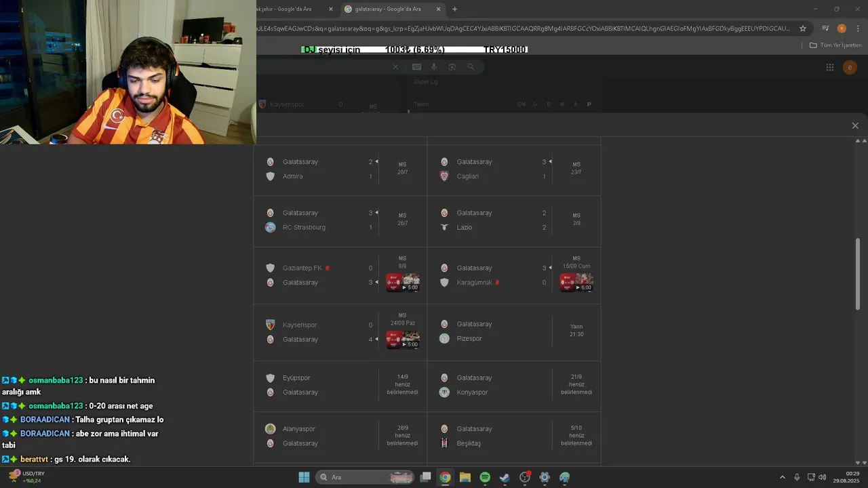This screenshot has height=488, width=868.
Task: Open the Chrome profile avatar in toolbar
Action: (x=842, y=28)
